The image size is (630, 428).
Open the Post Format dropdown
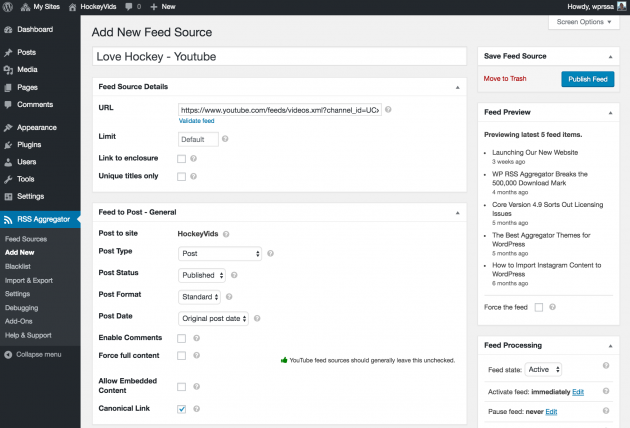(199, 297)
